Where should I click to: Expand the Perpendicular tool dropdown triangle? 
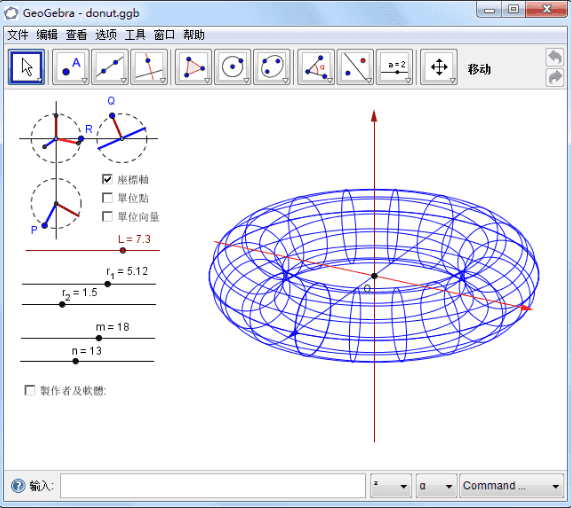[162, 80]
